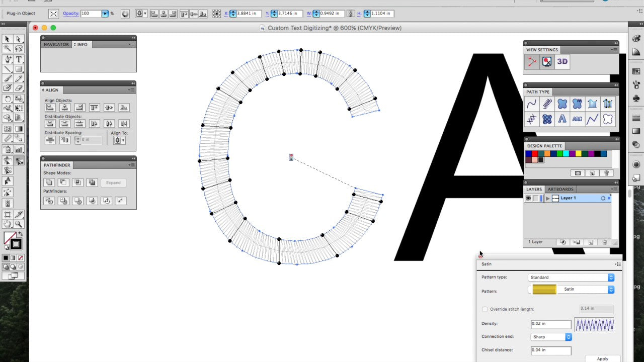Click the stitch points icon in View Settings

click(531, 61)
